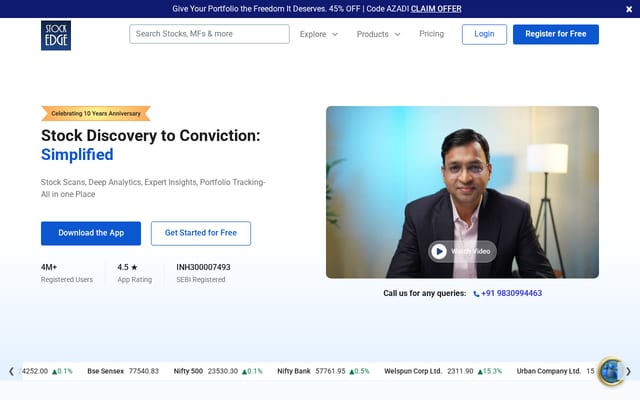Open the chat assistant floating icon

(611, 371)
